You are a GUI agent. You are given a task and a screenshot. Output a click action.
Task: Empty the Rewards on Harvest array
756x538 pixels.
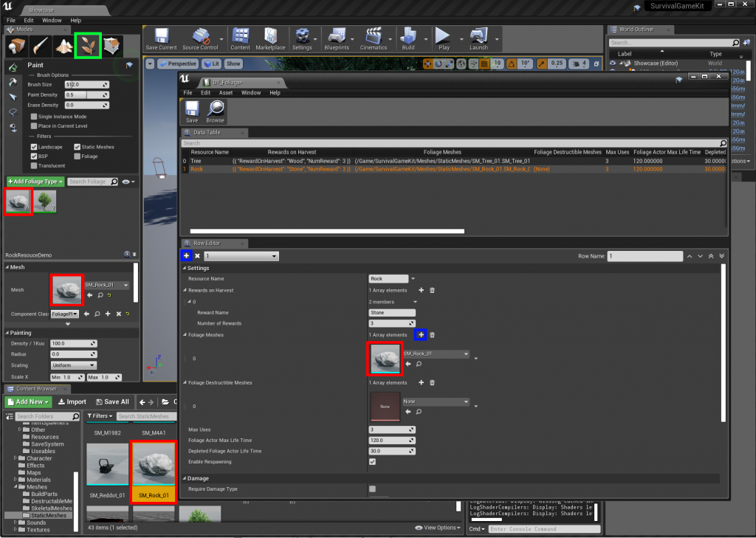432,290
